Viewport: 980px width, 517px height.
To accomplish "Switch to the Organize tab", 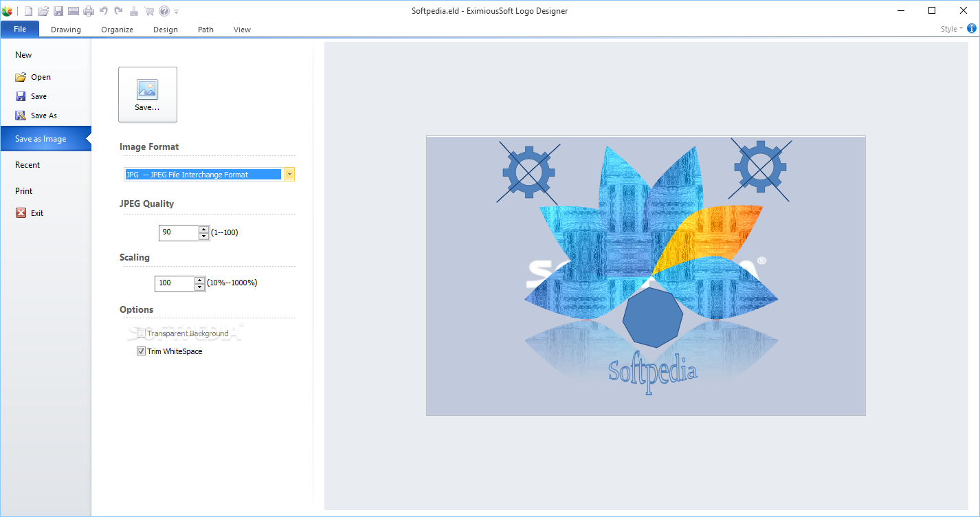I will pos(117,30).
